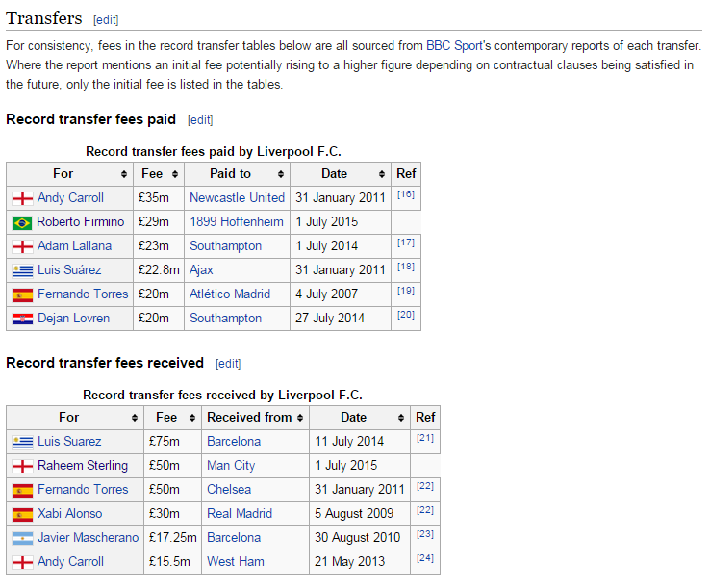Open Fernando Torres link in received table
This screenshot has width=710, height=588.
pyautogui.click(x=83, y=489)
